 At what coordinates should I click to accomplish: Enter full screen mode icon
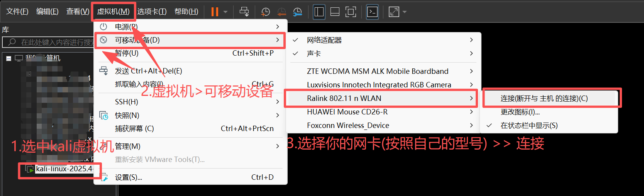(351, 12)
